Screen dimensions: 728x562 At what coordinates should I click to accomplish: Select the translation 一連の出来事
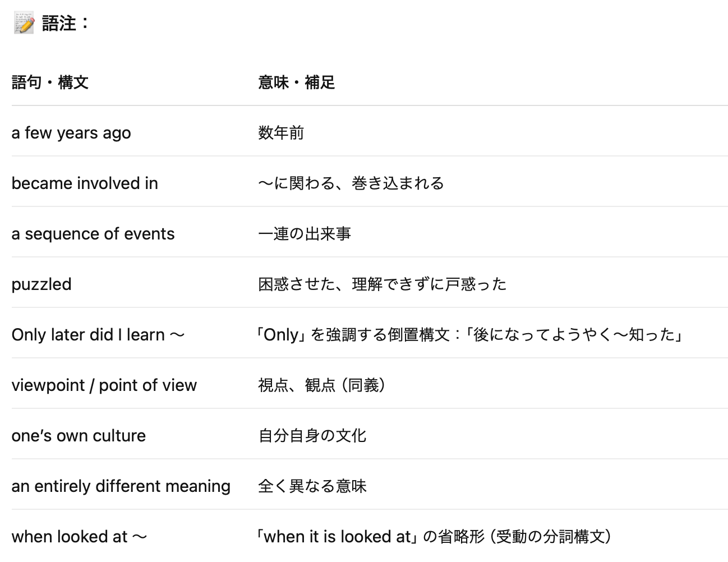click(305, 234)
